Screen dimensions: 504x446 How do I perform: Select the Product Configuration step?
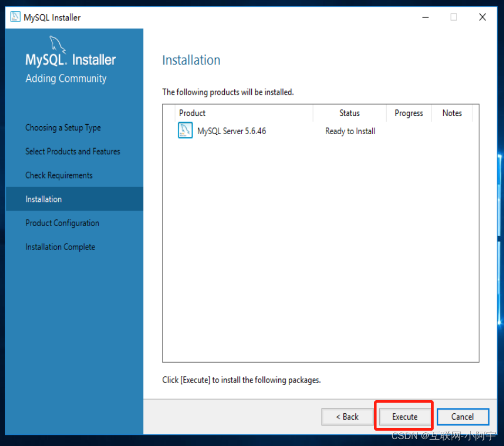[62, 223]
